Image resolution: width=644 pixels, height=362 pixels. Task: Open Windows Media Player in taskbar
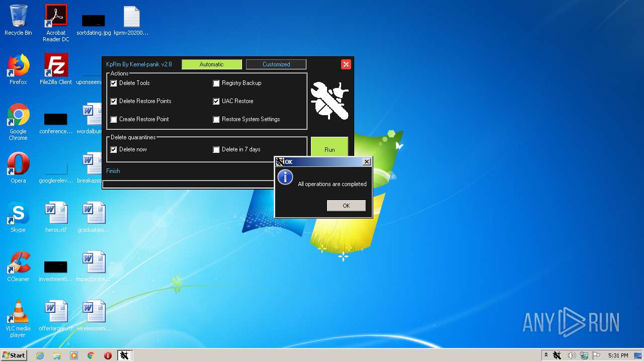click(x=74, y=355)
